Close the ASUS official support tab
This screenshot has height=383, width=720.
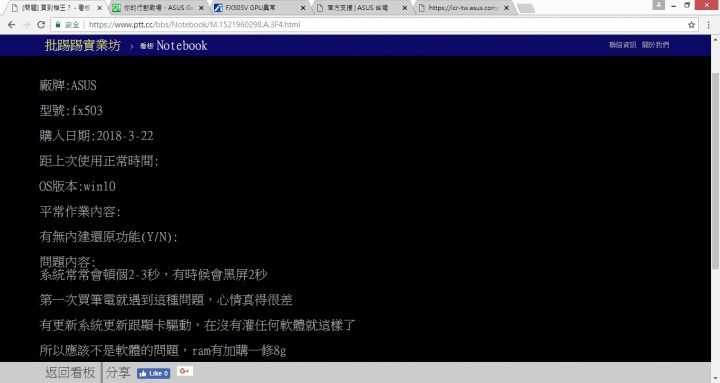[x=405, y=8]
